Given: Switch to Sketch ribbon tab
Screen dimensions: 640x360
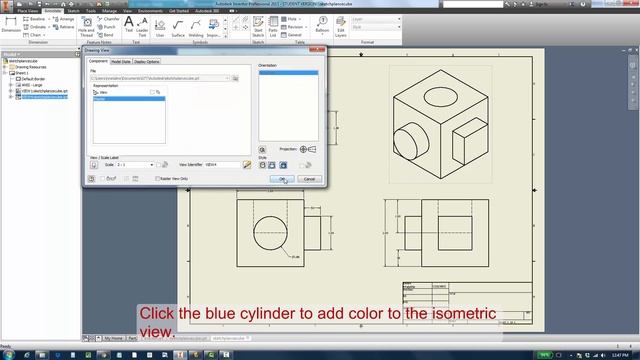Looking at the screenshot, I should (73, 11).
